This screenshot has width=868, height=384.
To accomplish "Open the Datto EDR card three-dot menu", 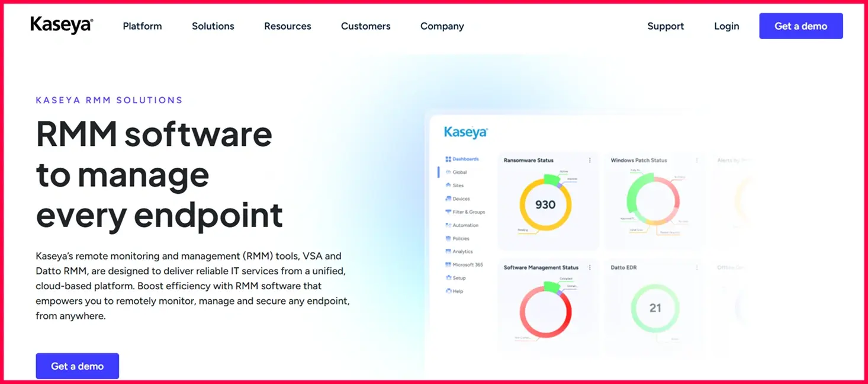I will (x=697, y=267).
